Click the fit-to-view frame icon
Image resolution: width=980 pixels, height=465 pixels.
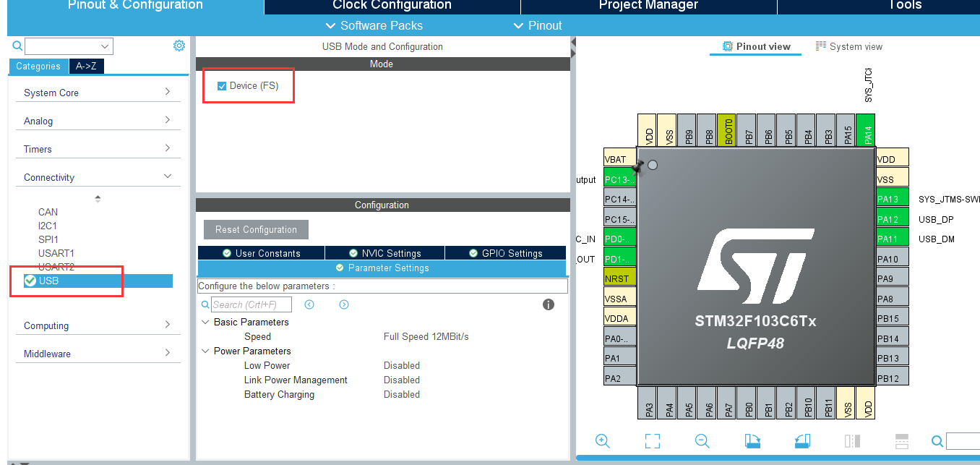tap(652, 440)
